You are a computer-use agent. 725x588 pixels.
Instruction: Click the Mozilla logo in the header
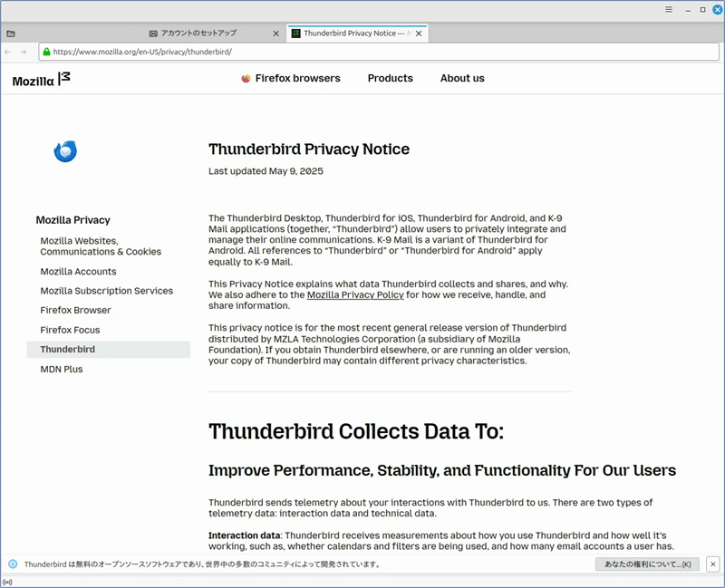(41, 80)
